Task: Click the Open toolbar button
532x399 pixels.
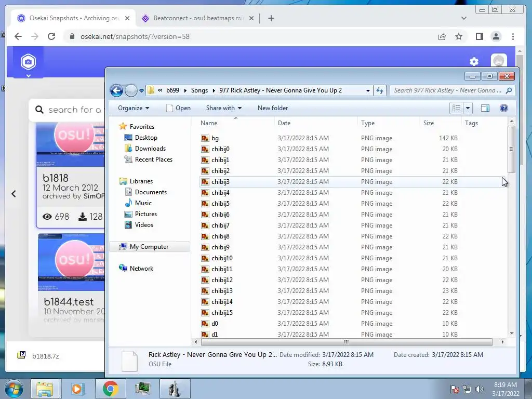Action: click(x=179, y=108)
